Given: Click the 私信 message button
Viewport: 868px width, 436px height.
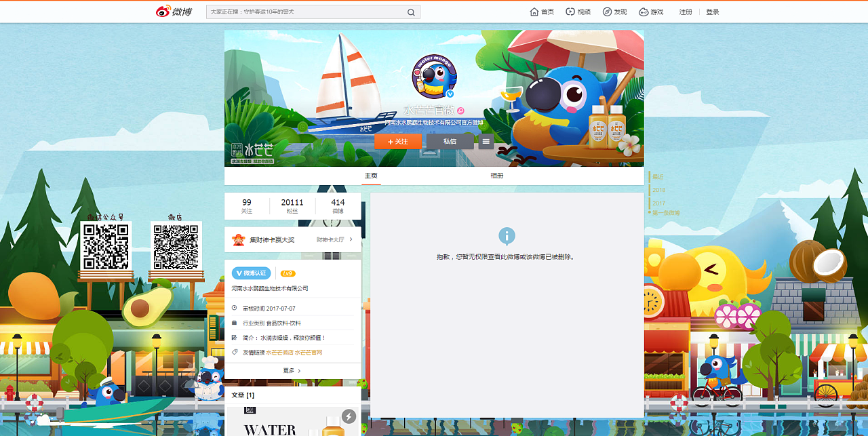Looking at the screenshot, I should 450,142.
